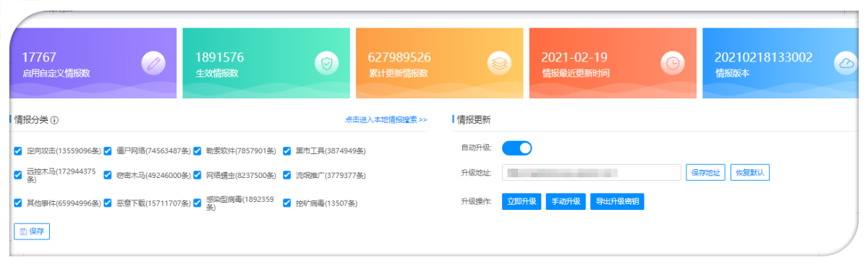Uncheck the 感染型病毒 checkbox
868x267 pixels.
(x=197, y=203)
